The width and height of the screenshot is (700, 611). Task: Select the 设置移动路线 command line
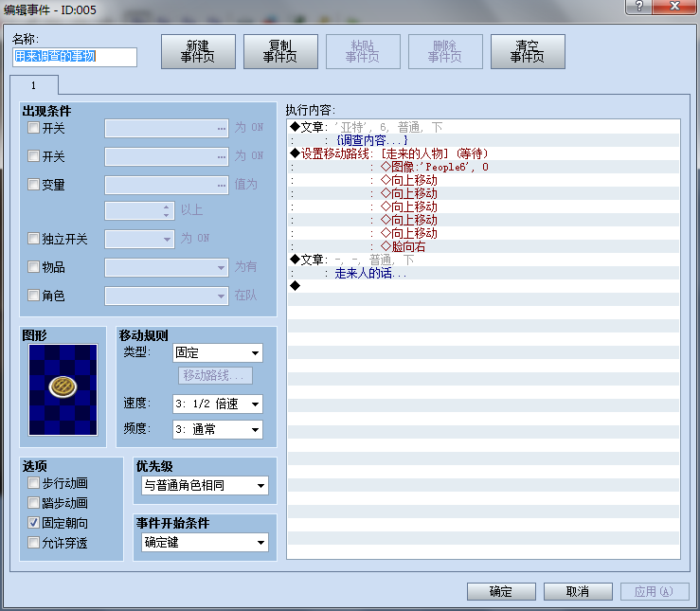pyautogui.click(x=483, y=153)
